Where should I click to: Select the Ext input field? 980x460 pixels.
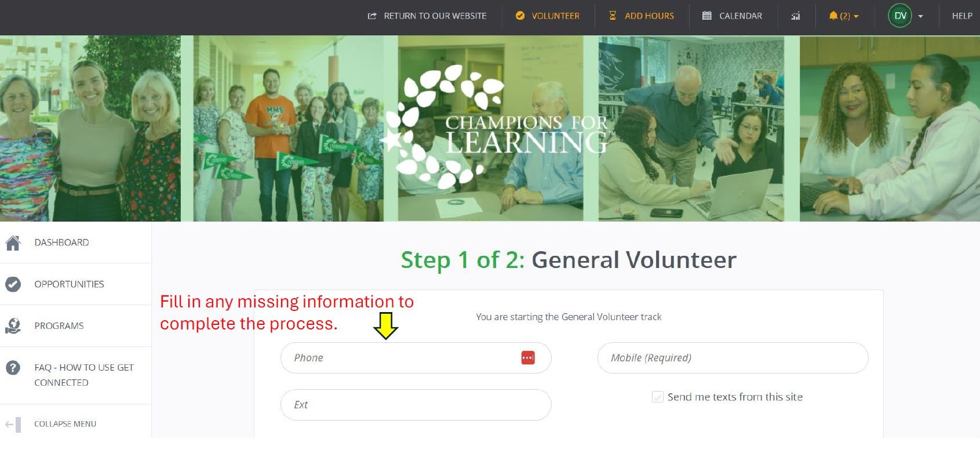coord(416,405)
